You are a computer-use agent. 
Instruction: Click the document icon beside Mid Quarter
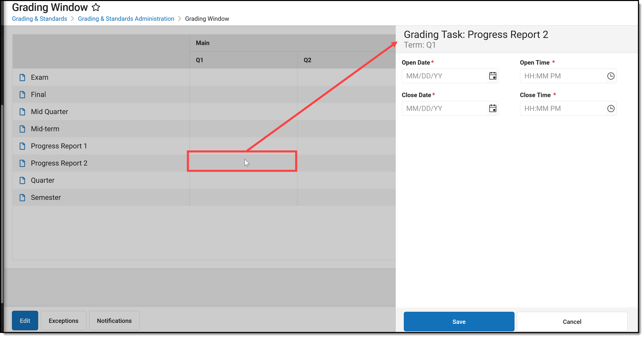coord(22,111)
